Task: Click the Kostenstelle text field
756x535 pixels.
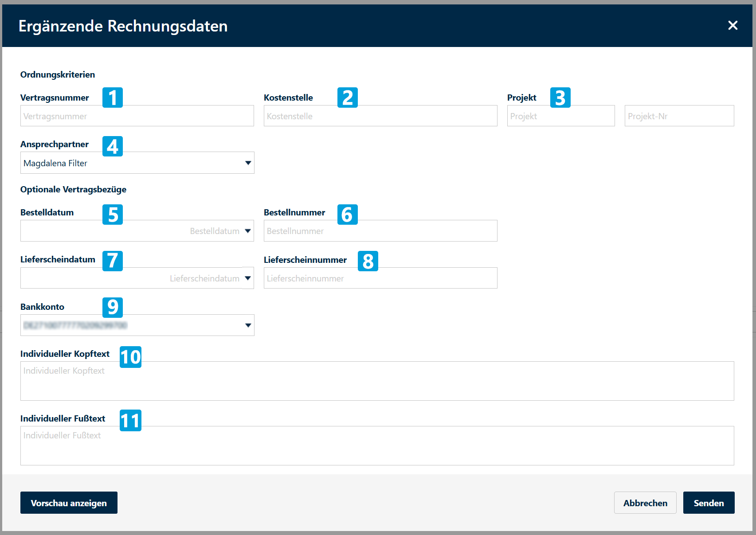Action: tap(380, 116)
